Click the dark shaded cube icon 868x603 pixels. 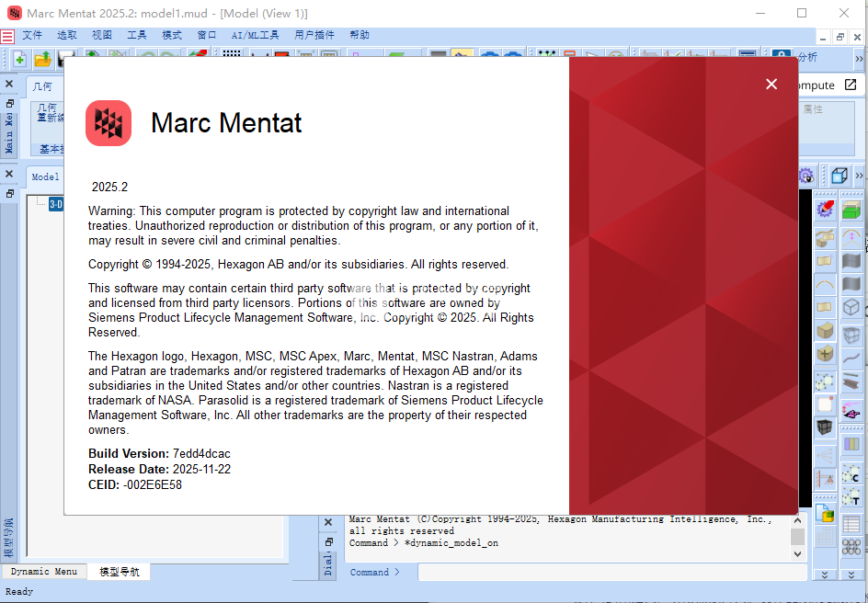(x=825, y=427)
